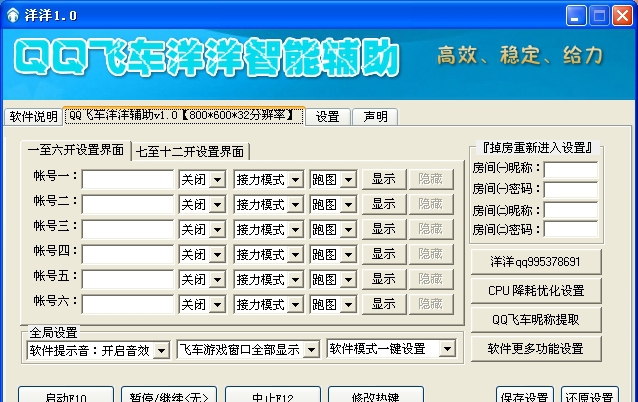Image resolution: width=638 pixels, height=402 pixels.
Task: Click the 房间㈠昵称 input field
Action: click(571, 170)
